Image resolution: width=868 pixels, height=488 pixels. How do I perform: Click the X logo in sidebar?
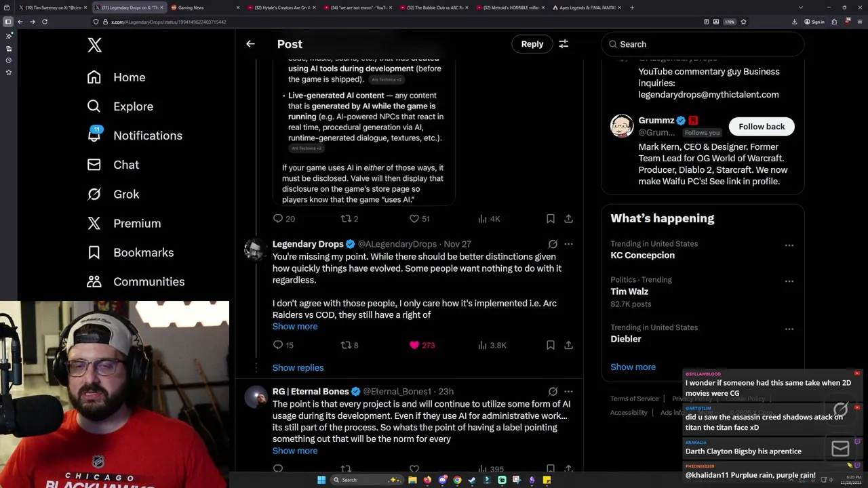[95, 45]
